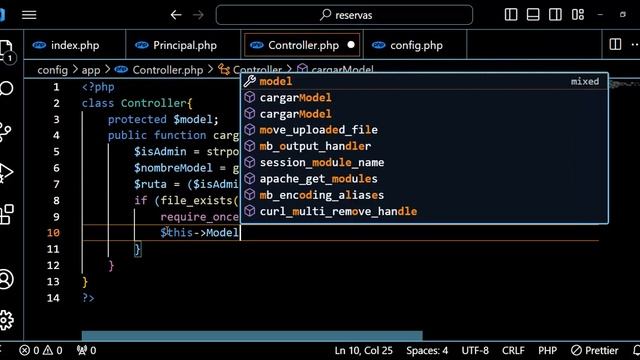Viewport: 640px width, 360px height.
Task: Select the second cargarModel suggestion
Action: pyautogui.click(x=424, y=114)
